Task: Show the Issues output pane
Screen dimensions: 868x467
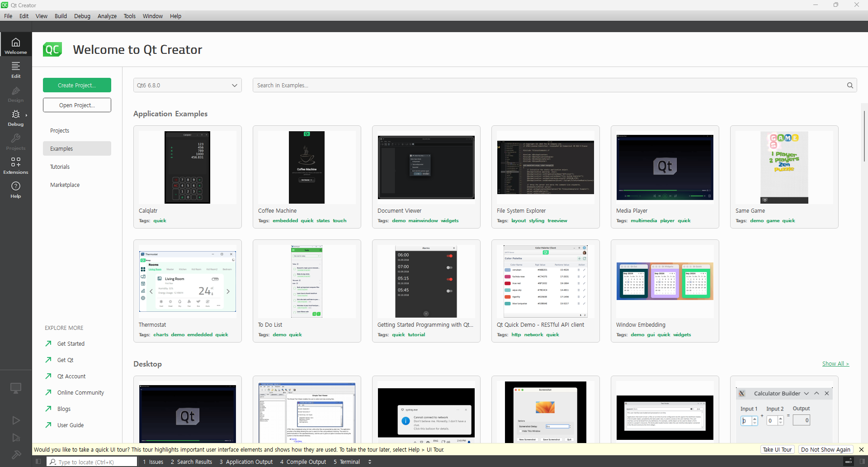Action: pos(153,462)
